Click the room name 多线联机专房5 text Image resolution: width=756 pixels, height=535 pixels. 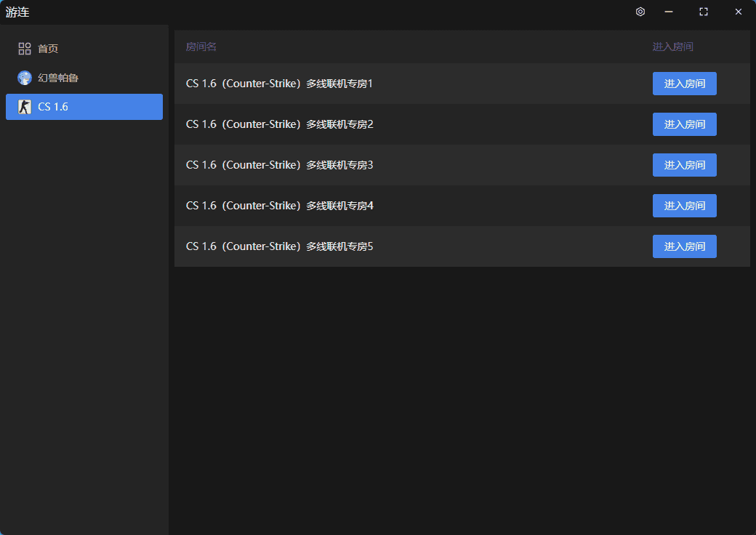pos(280,246)
